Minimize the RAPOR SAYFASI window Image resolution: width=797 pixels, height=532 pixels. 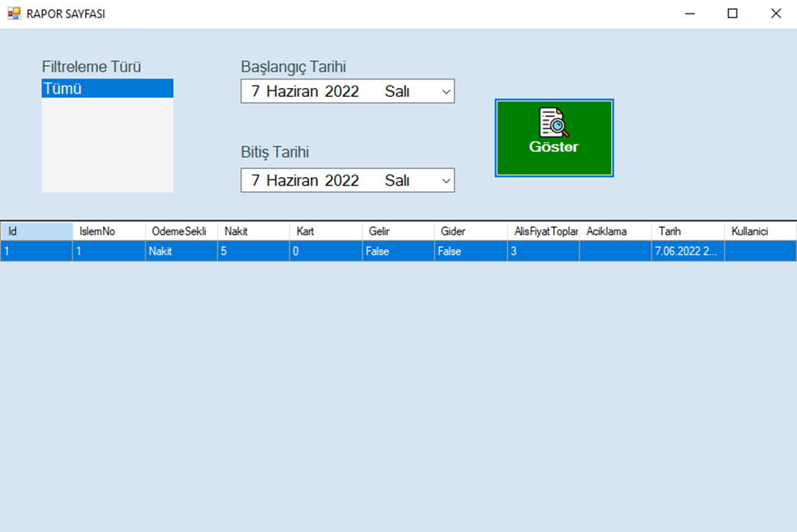coord(690,13)
